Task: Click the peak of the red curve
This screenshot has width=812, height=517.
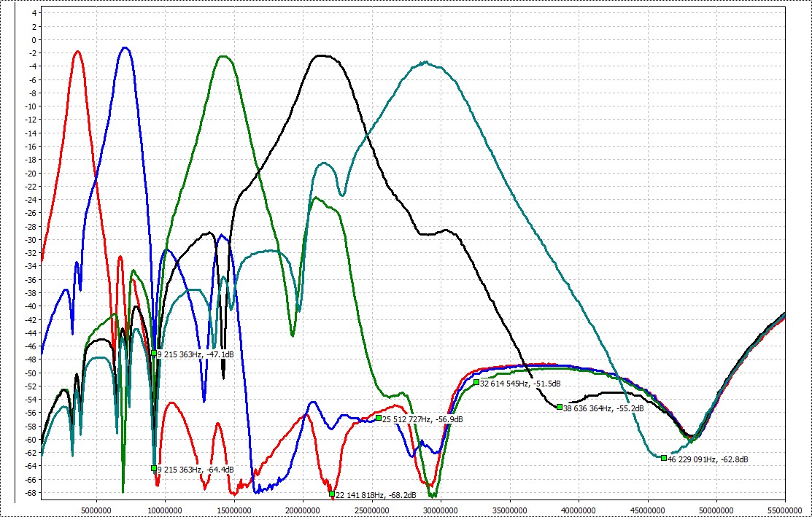Action: tap(77, 51)
